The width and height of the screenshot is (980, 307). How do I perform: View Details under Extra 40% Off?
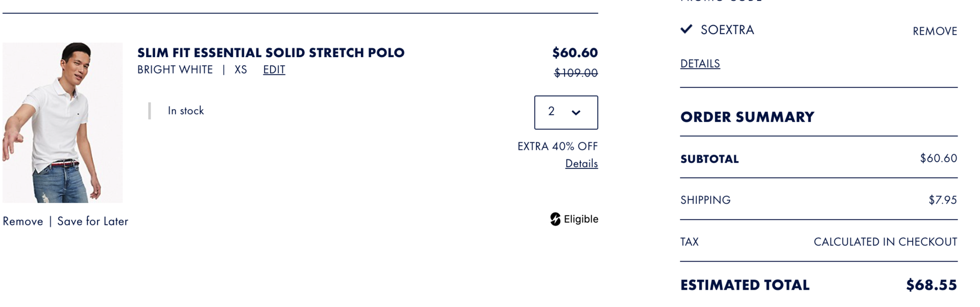coord(581,164)
